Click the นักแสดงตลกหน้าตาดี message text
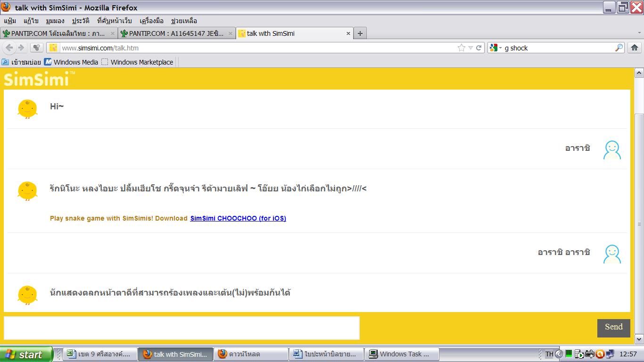This screenshot has height=362, width=644. pyautogui.click(x=170, y=293)
